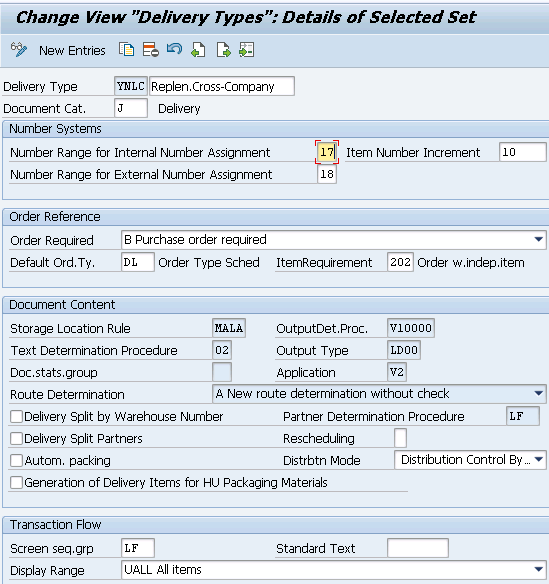Image resolution: width=549 pixels, height=584 pixels.
Task: Toggle Autom. packing checkbox
Action: pos(16,460)
